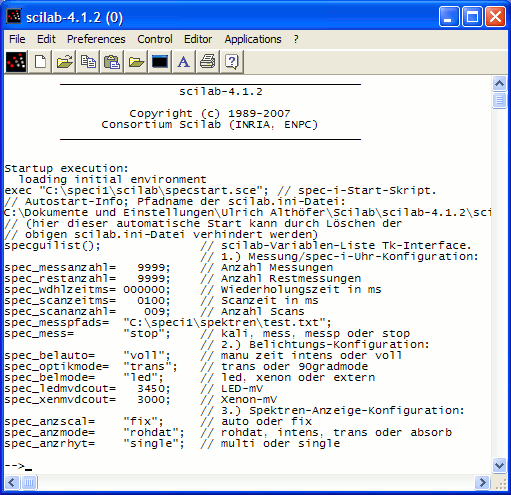Click the value "stop" of spec_mess
Viewport: 511px width, 495px height.
coord(144,334)
